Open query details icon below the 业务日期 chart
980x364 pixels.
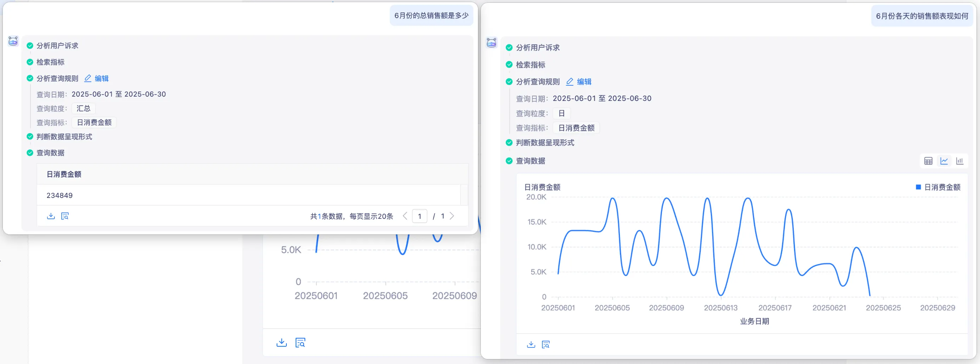coord(546,345)
